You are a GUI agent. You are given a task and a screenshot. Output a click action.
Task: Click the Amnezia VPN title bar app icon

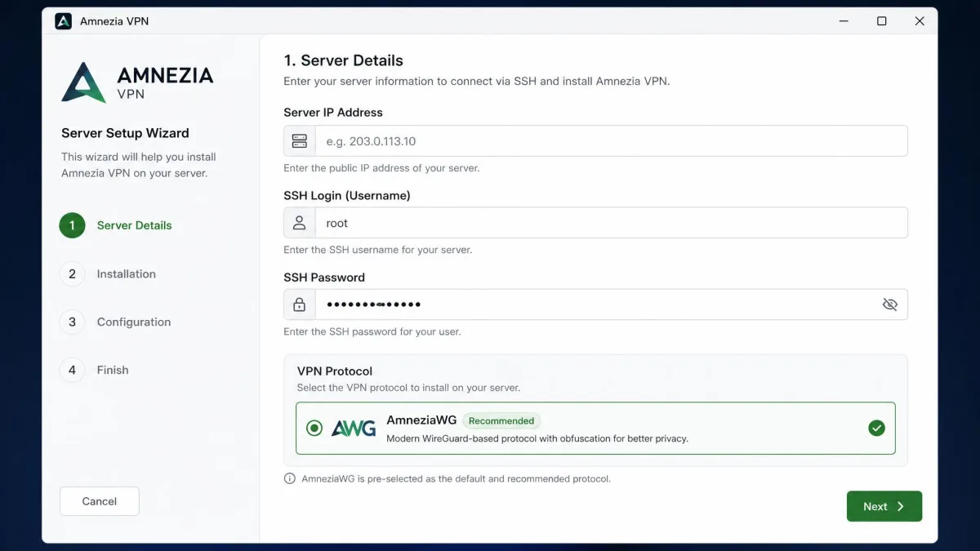[x=63, y=21]
